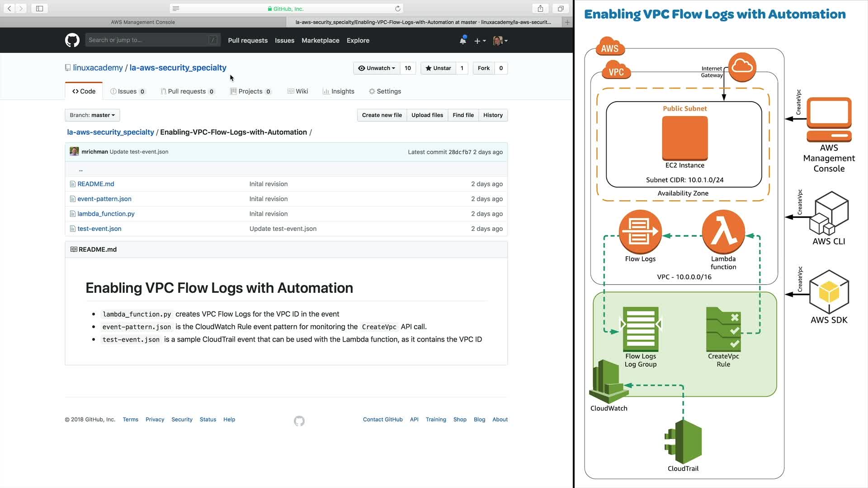Click the footer GitHub logo

point(299,421)
